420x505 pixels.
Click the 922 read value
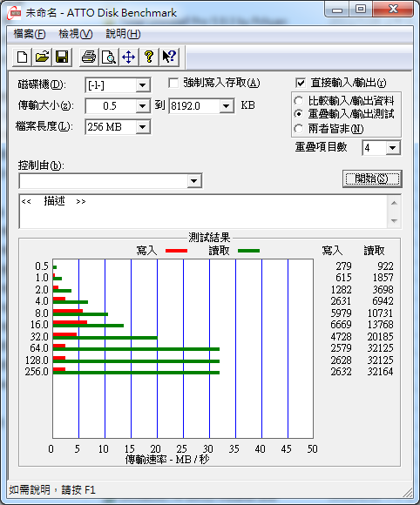point(385,266)
